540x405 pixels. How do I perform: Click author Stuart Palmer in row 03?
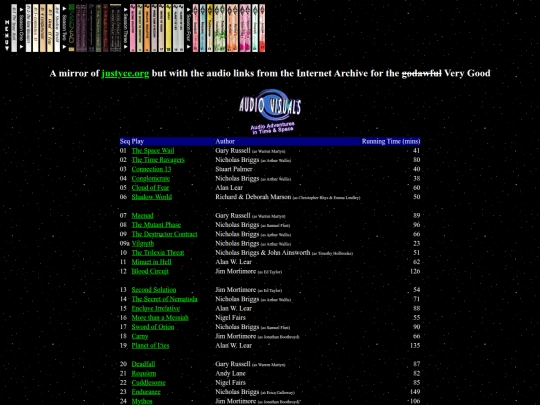tap(233, 169)
